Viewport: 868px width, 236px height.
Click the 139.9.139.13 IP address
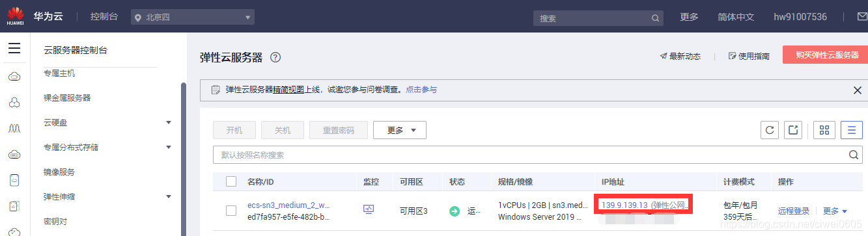624,205
